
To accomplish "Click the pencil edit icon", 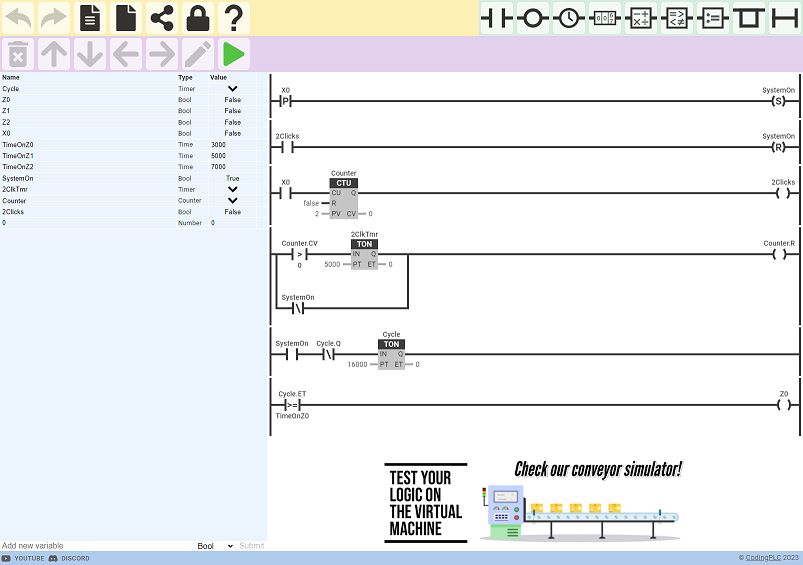I will coord(198,54).
